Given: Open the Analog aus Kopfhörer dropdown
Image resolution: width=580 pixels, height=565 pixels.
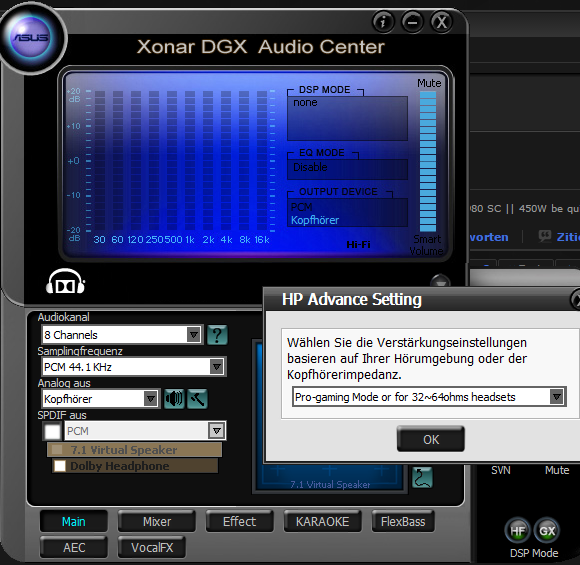Looking at the screenshot, I should [101, 399].
